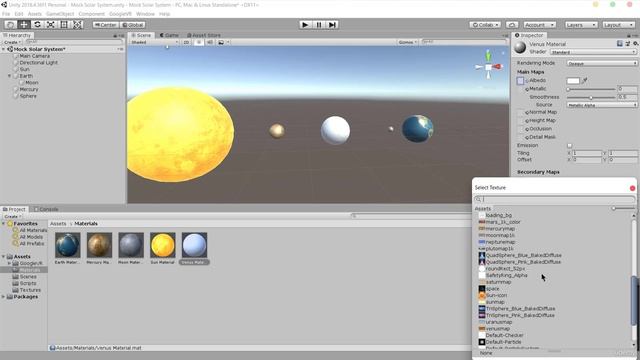Open the Shader dropdown

(x=593, y=52)
